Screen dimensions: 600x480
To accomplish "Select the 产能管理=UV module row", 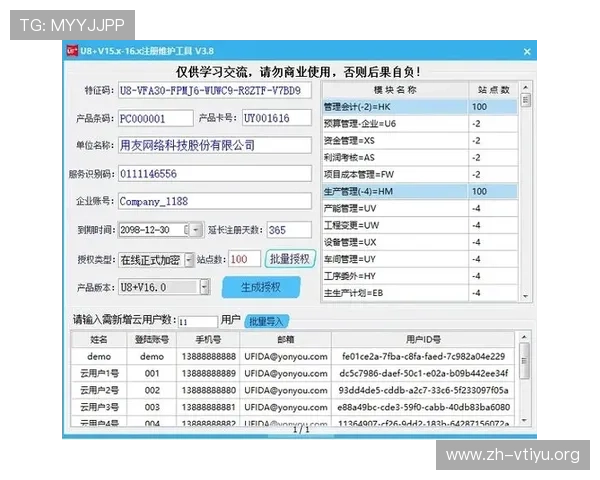I will (x=420, y=208).
